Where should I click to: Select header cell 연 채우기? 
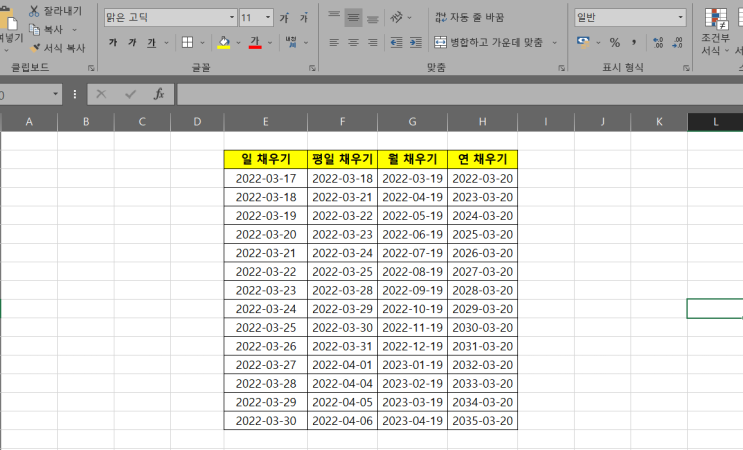click(x=482, y=159)
